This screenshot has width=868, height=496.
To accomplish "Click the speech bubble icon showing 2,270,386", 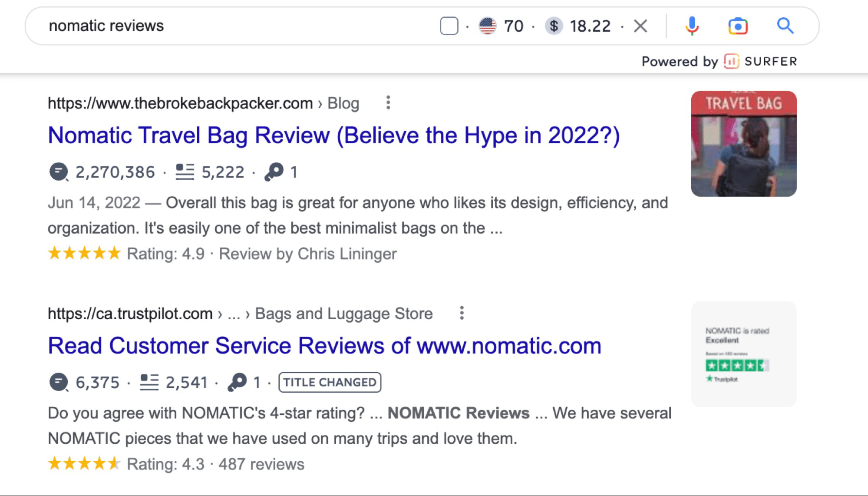I will pos(59,172).
